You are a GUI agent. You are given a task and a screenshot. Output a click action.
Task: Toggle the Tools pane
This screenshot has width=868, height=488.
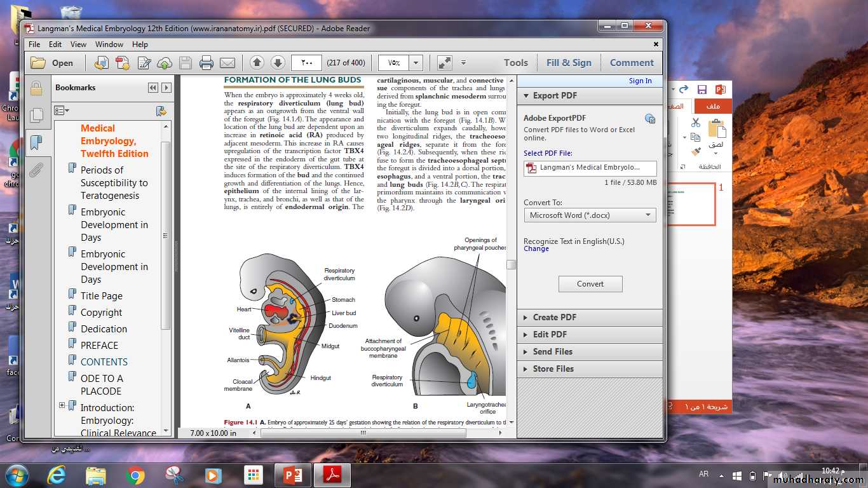tap(515, 63)
